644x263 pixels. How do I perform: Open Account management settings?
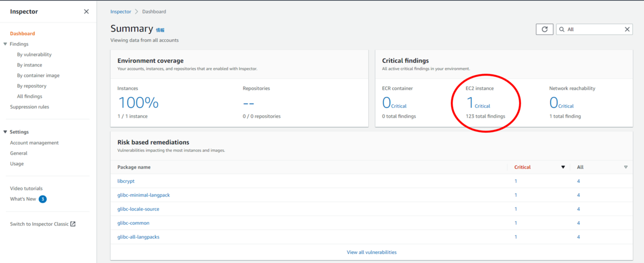coord(34,143)
